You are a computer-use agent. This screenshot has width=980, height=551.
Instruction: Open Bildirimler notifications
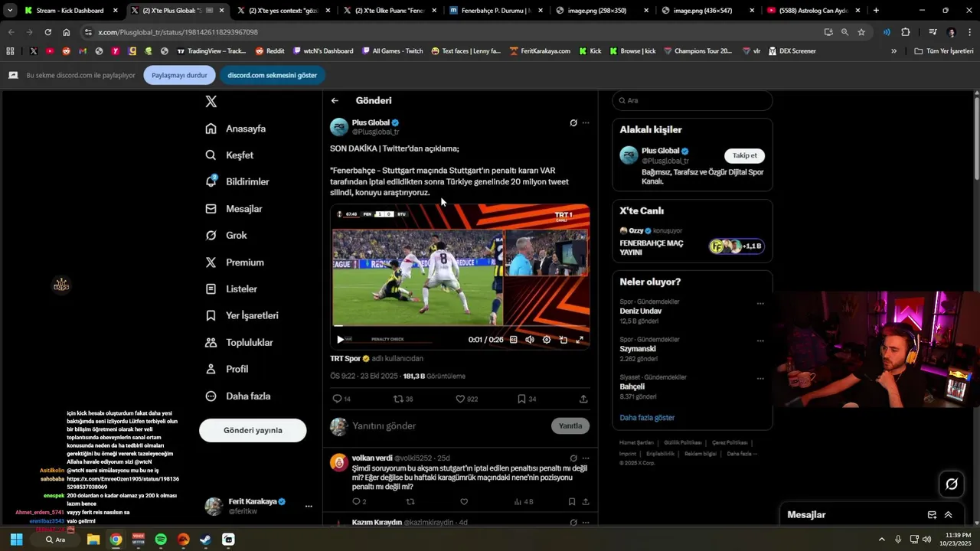[237, 182]
